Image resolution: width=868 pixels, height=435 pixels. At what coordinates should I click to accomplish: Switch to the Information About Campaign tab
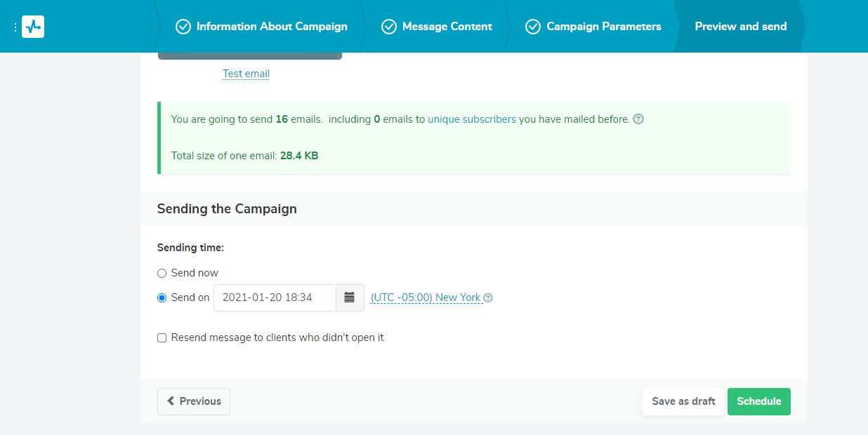point(271,26)
